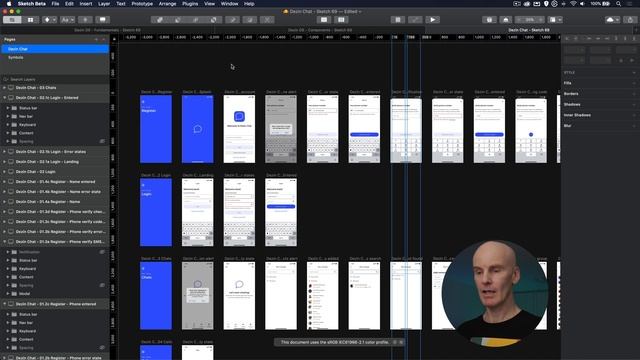
Task: Open the Arrange menu
Action: tap(167, 4)
